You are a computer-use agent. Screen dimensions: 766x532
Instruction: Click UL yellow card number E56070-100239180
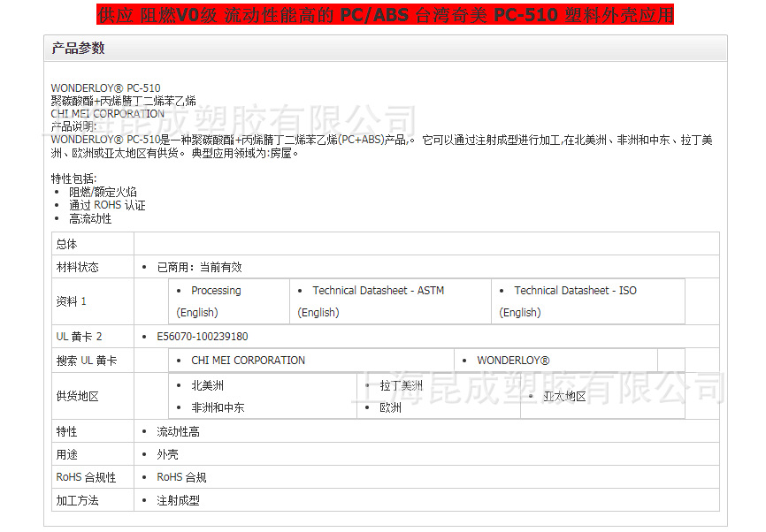[202, 337]
